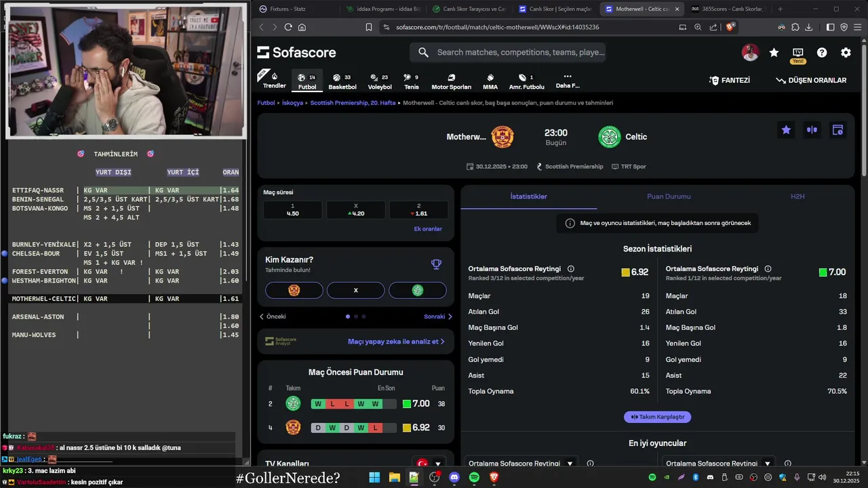
Task: Vote Motherwell in Kim Kazanır
Action: coord(294,290)
